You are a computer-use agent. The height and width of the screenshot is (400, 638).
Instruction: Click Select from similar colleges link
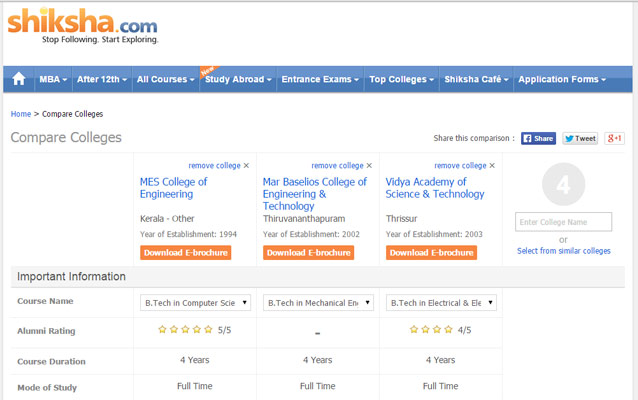563,251
